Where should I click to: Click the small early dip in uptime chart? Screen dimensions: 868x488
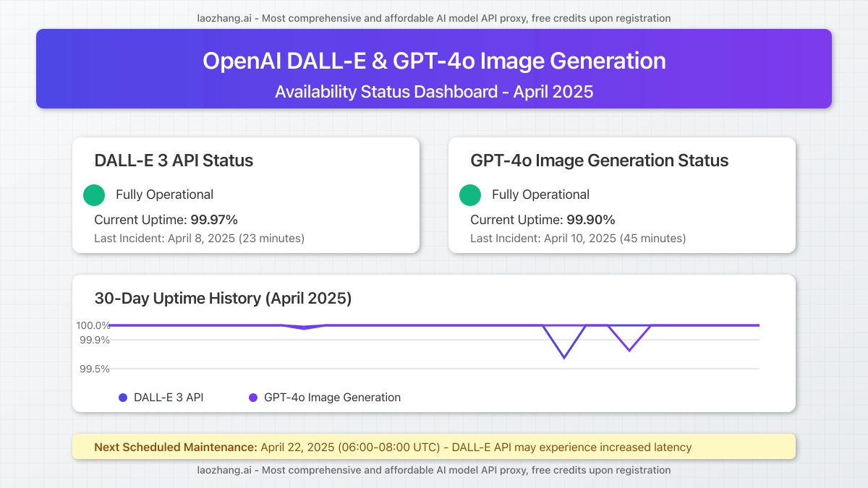click(304, 328)
